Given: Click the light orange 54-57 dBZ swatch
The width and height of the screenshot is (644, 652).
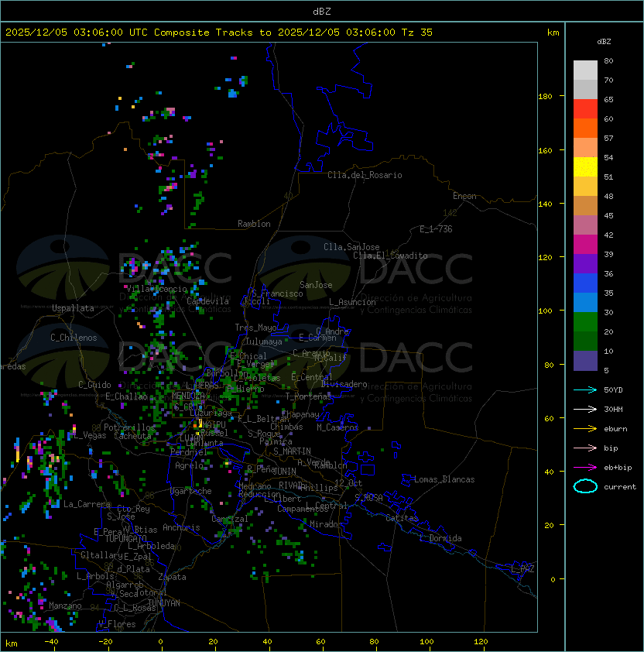Looking at the screenshot, I should [585, 148].
